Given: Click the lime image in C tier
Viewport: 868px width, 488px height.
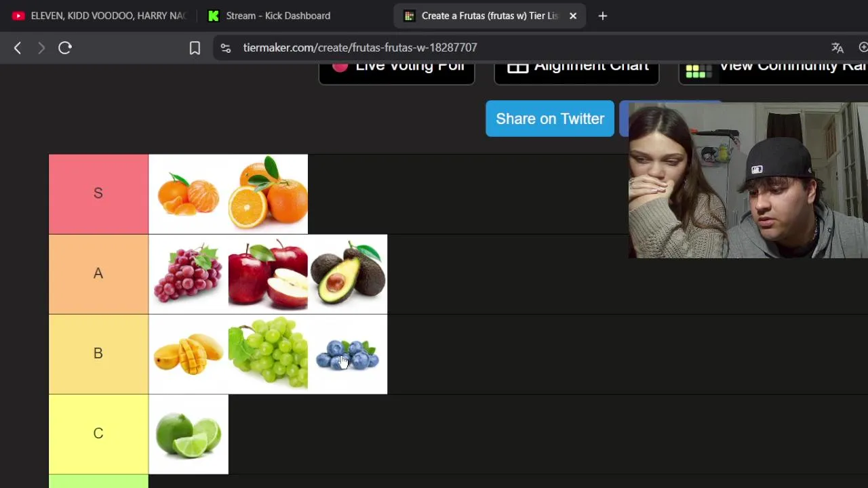Looking at the screenshot, I should click(189, 434).
